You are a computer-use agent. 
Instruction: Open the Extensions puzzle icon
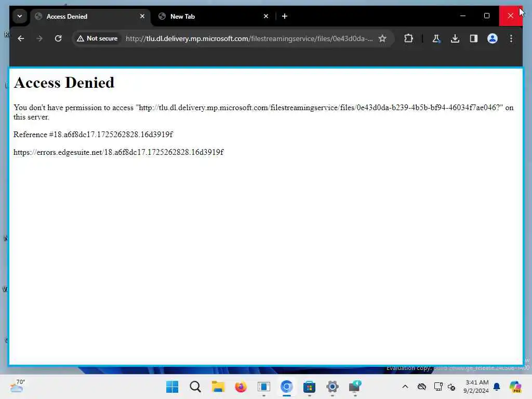408,38
